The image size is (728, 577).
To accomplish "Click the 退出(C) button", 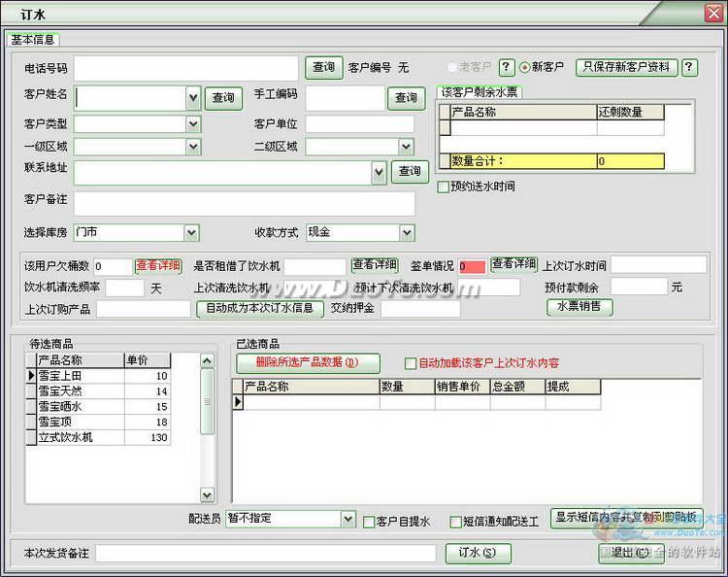I will (x=631, y=553).
